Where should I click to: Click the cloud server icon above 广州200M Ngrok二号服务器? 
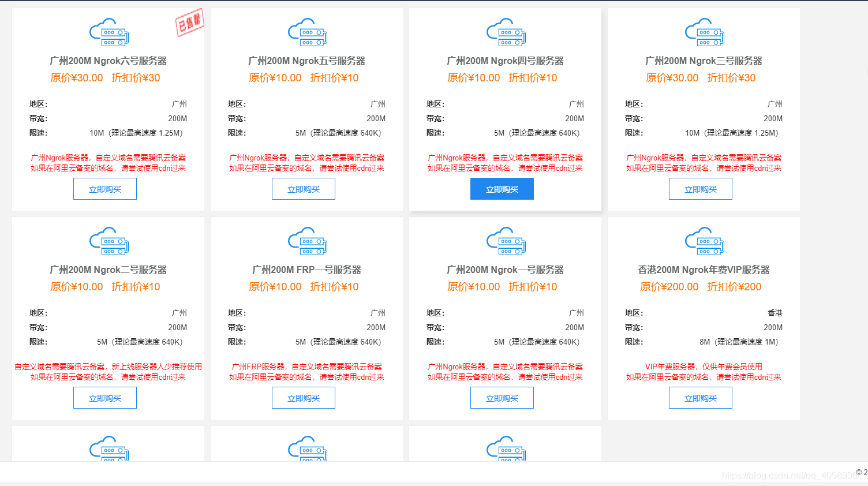(x=108, y=241)
